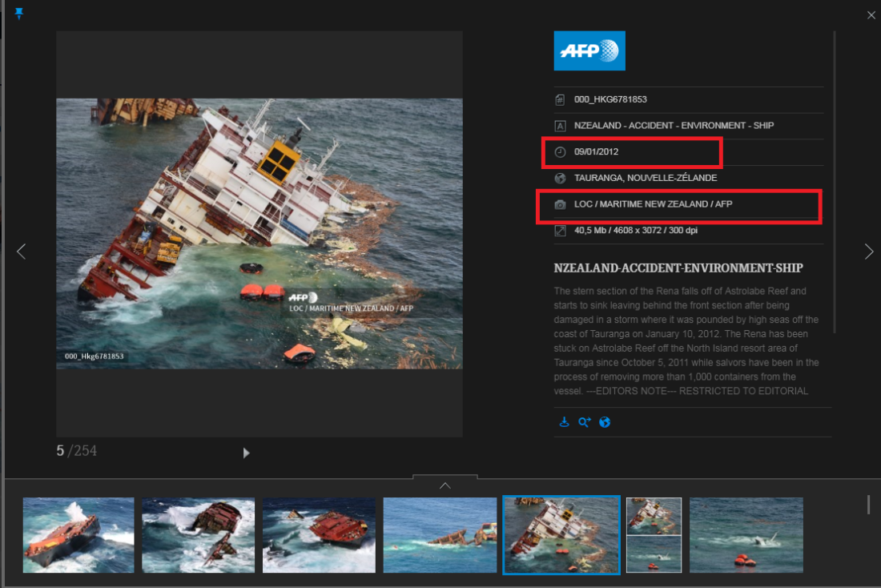
Task: Select the image ID 000_HKG6781853
Action: point(610,99)
